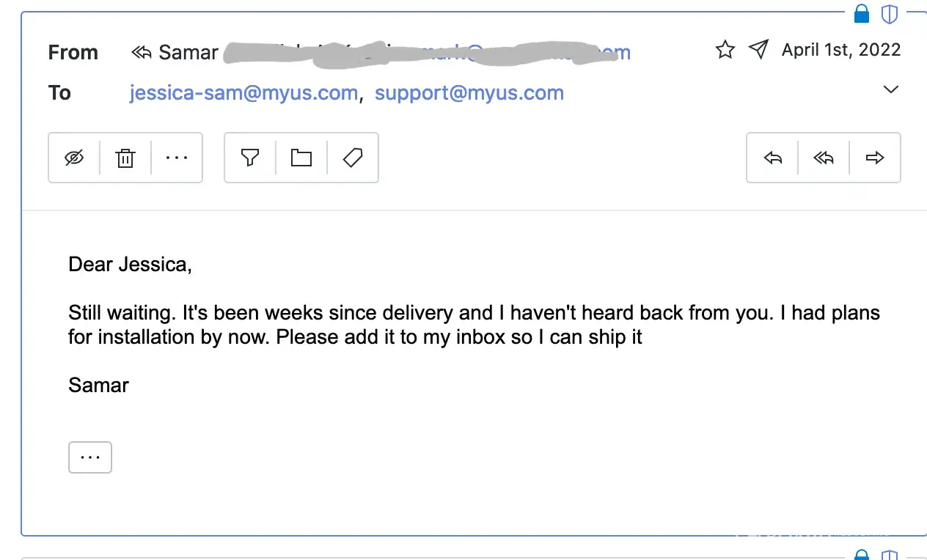Click the sender name Samar
Image resolution: width=927 pixels, height=560 pixels.
pos(188,53)
